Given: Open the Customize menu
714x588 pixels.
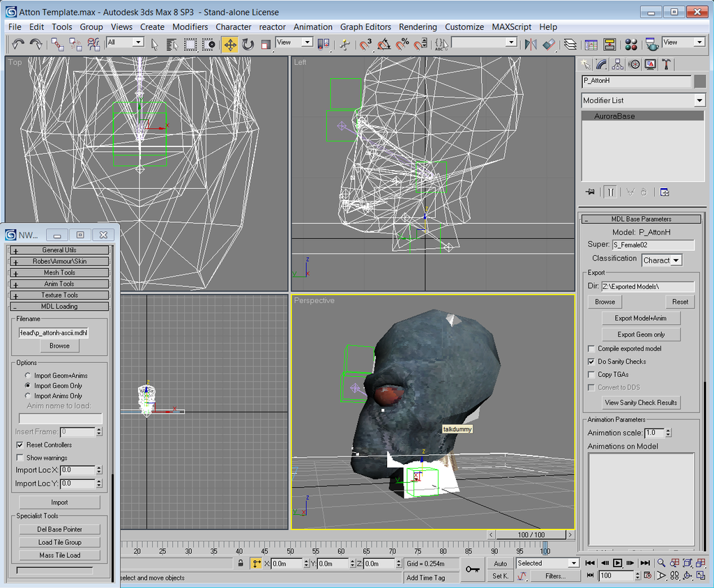Looking at the screenshot, I should 464,27.
